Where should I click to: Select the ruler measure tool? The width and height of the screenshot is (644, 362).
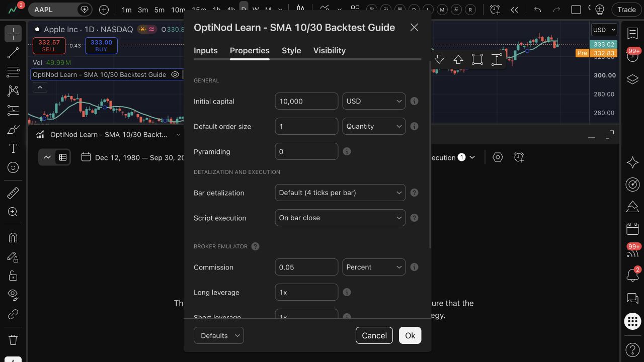[x=13, y=193]
